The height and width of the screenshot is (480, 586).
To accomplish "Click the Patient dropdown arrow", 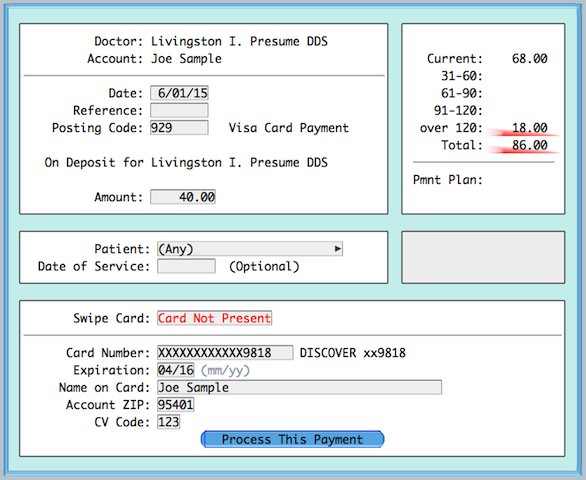I will [x=337, y=249].
